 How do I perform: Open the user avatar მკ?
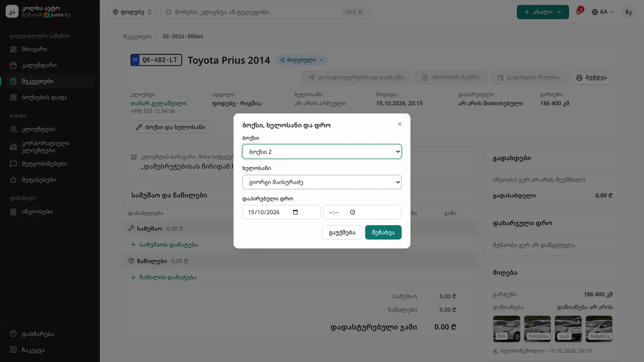point(628,12)
